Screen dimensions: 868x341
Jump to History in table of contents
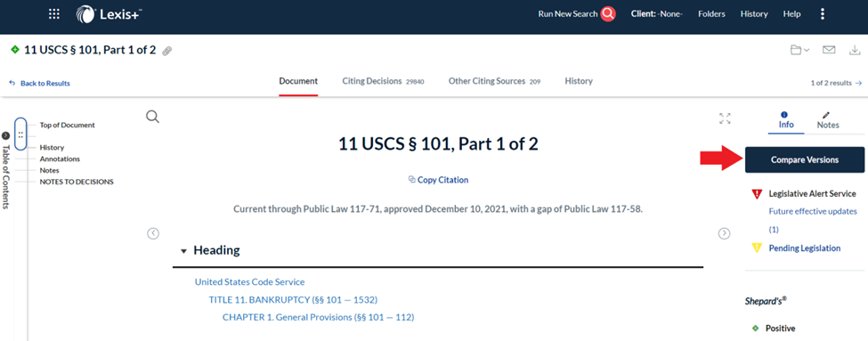click(x=52, y=148)
